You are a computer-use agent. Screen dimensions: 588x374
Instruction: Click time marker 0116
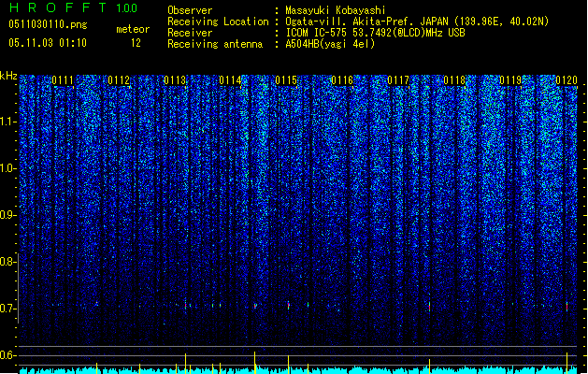[x=342, y=80]
